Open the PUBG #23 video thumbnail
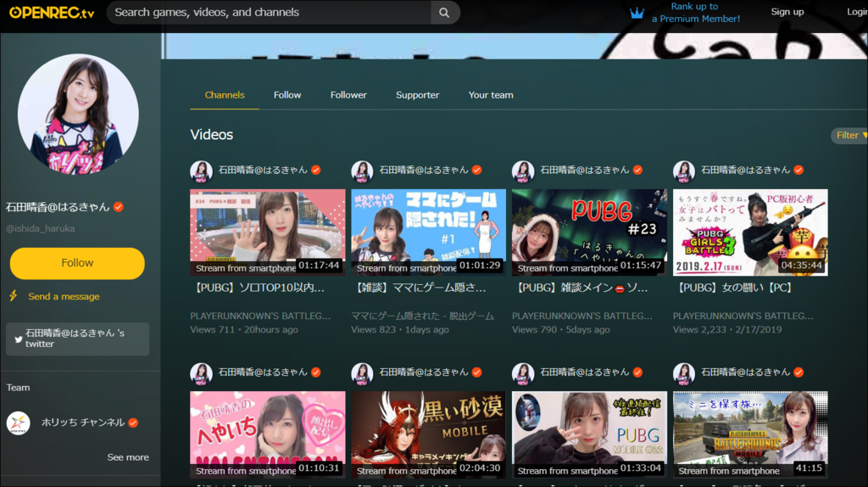868x487 pixels. 590,232
